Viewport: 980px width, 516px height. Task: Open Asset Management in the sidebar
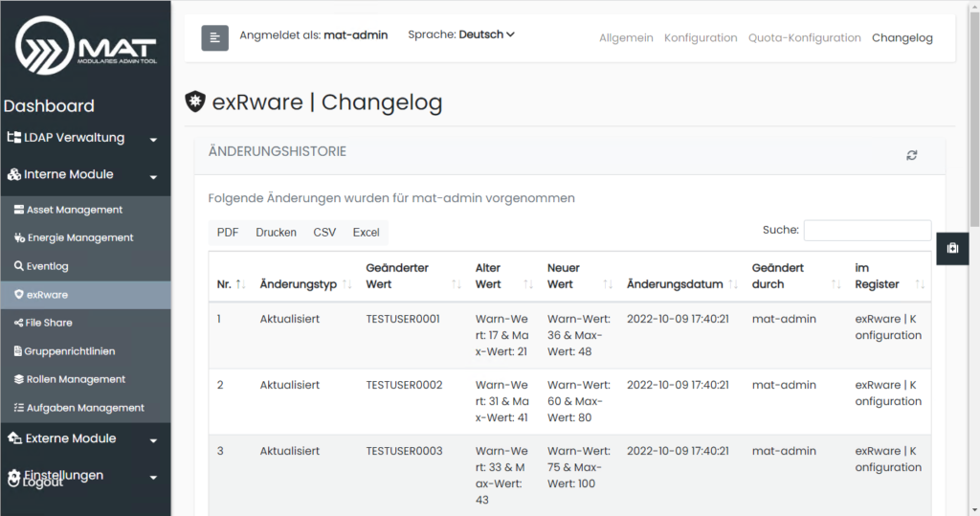[74, 210]
